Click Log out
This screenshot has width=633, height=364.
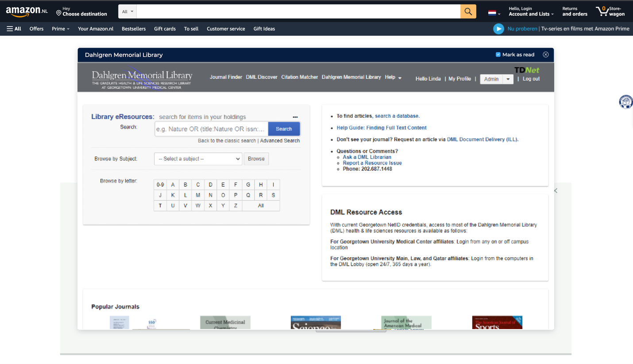point(531,79)
